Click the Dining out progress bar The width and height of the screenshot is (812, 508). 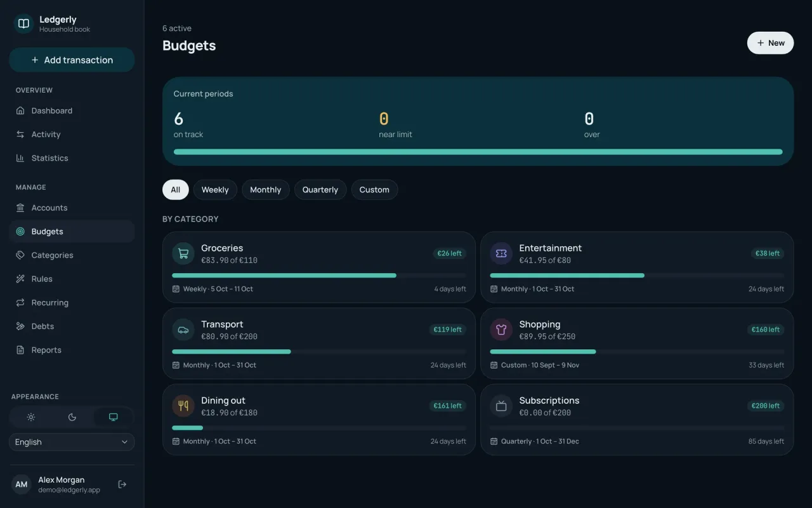point(319,428)
